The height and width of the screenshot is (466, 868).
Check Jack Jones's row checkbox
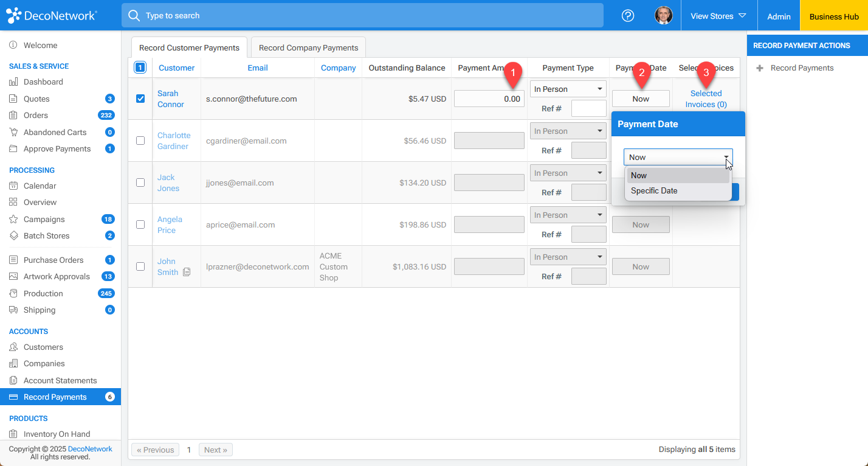pos(140,183)
